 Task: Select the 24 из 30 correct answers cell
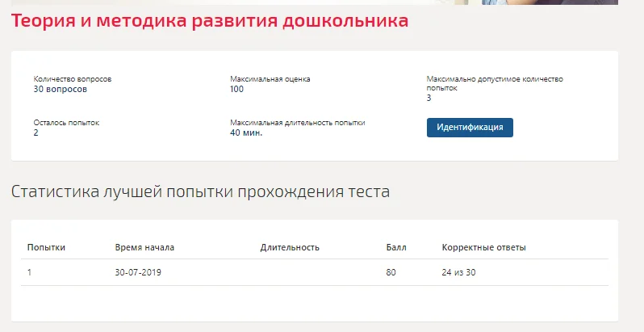[458, 272]
